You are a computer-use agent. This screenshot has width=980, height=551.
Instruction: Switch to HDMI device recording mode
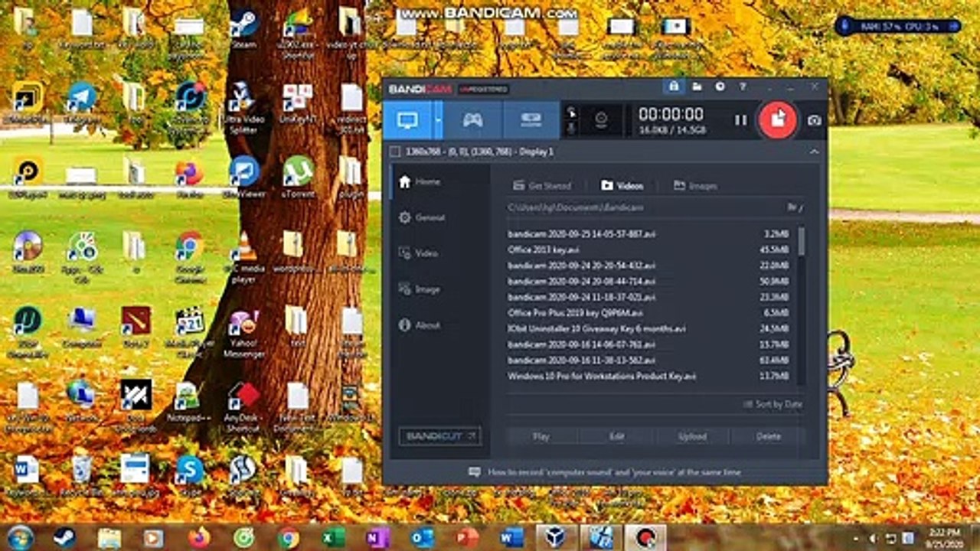click(531, 120)
